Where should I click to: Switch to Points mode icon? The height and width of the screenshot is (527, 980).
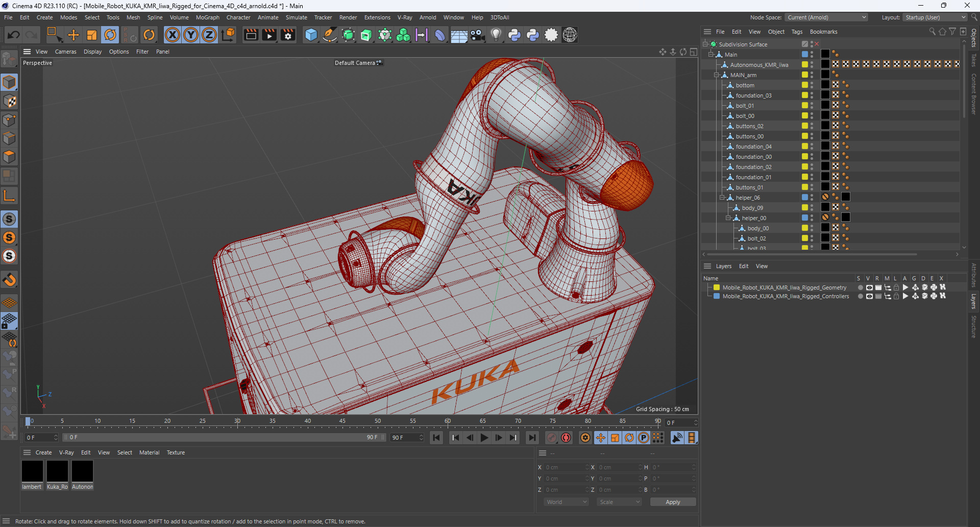coord(9,120)
